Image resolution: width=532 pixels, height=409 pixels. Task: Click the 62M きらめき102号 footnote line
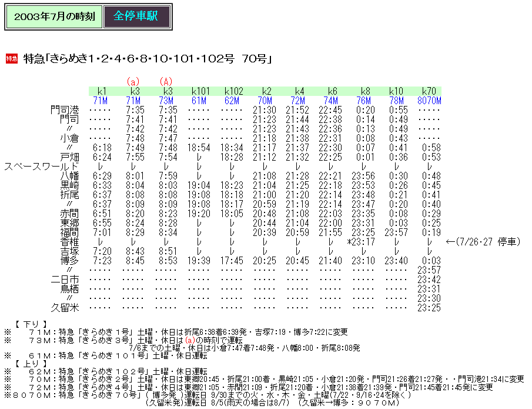(106, 371)
